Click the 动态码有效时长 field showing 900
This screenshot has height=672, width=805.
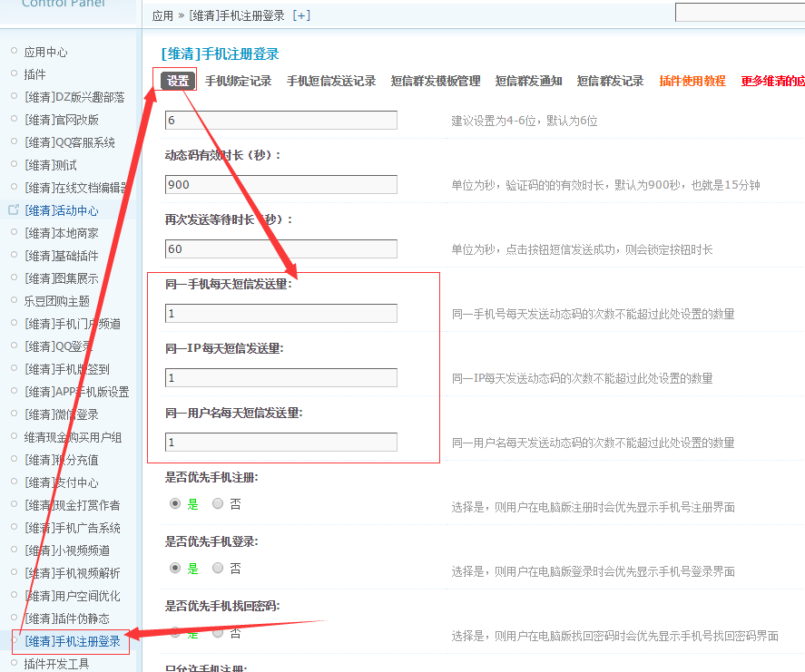click(x=281, y=185)
